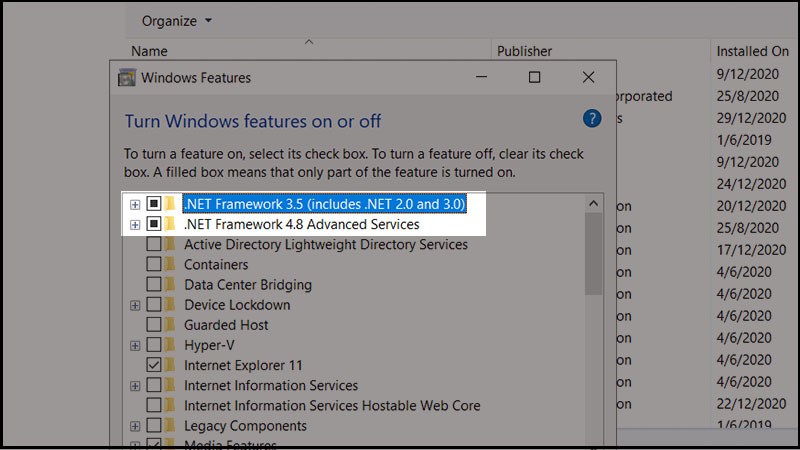This screenshot has width=800, height=450.
Task: Open the blue help question mark icon
Action: 592,119
